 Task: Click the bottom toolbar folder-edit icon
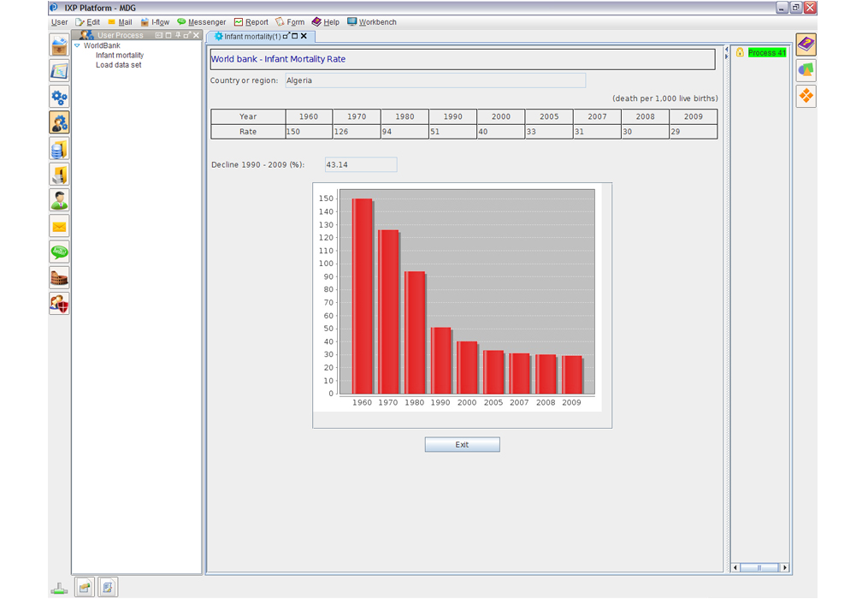pos(85,587)
